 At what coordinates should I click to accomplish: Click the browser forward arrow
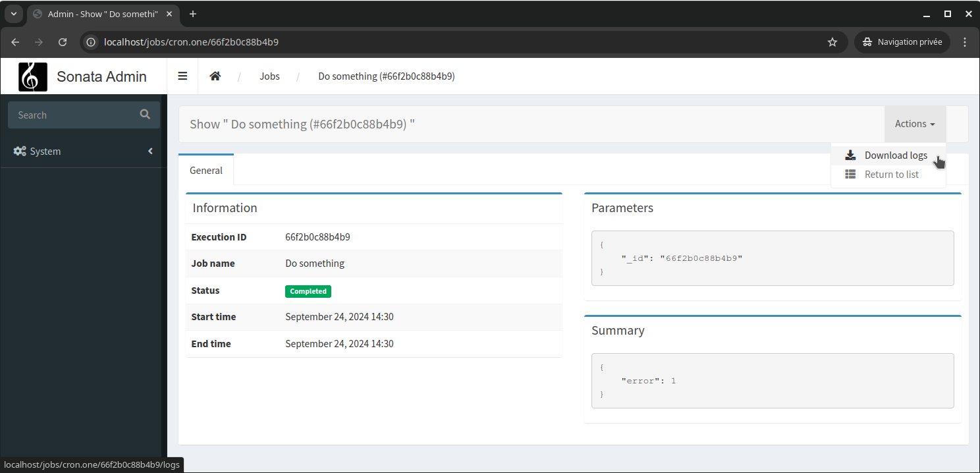pyautogui.click(x=39, y=42)
